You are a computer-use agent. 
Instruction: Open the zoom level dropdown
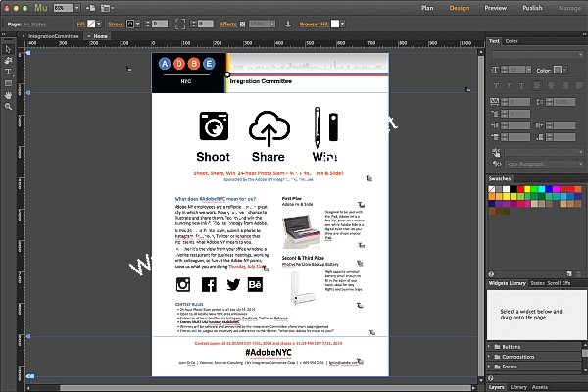point(77,8)
